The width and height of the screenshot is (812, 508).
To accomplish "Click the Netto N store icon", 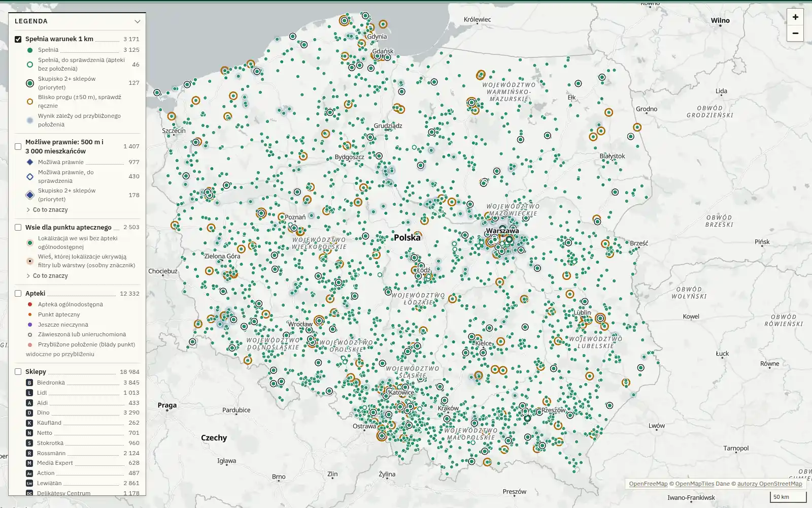I will pos(29,433).
